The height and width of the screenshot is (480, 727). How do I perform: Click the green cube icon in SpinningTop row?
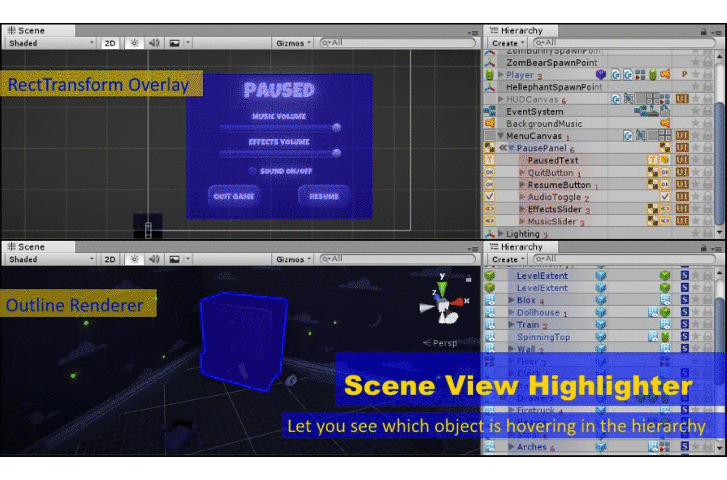[x=665, y=337]
